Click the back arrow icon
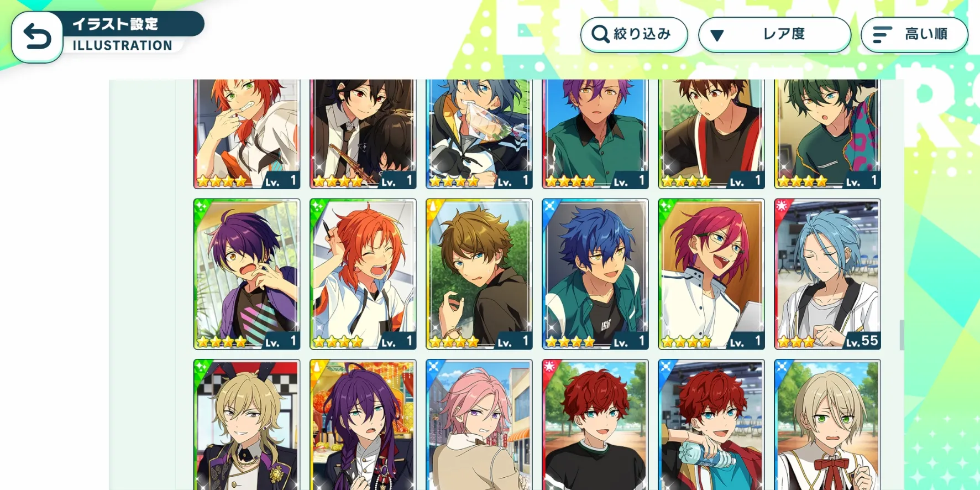Viewport: 980px width, 490px height. 37,37
